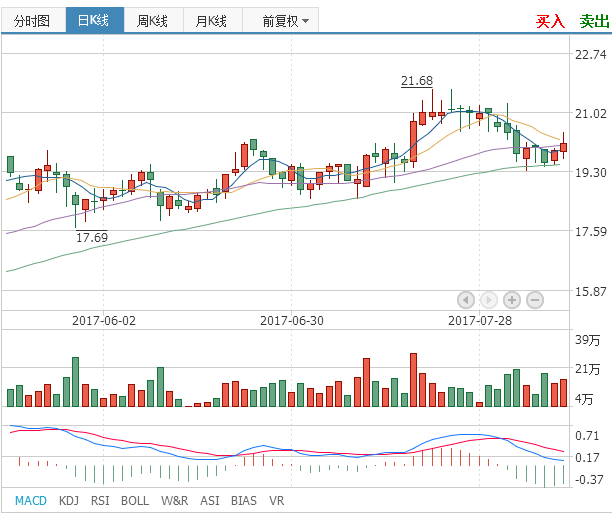Viewport: 612px width, 516px height.
Task: Zoom out with the minus icon
Action: 534,299
